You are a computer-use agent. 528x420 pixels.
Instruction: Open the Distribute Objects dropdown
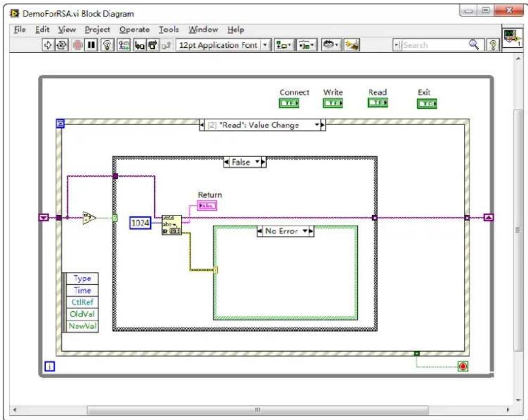[306, 45]
